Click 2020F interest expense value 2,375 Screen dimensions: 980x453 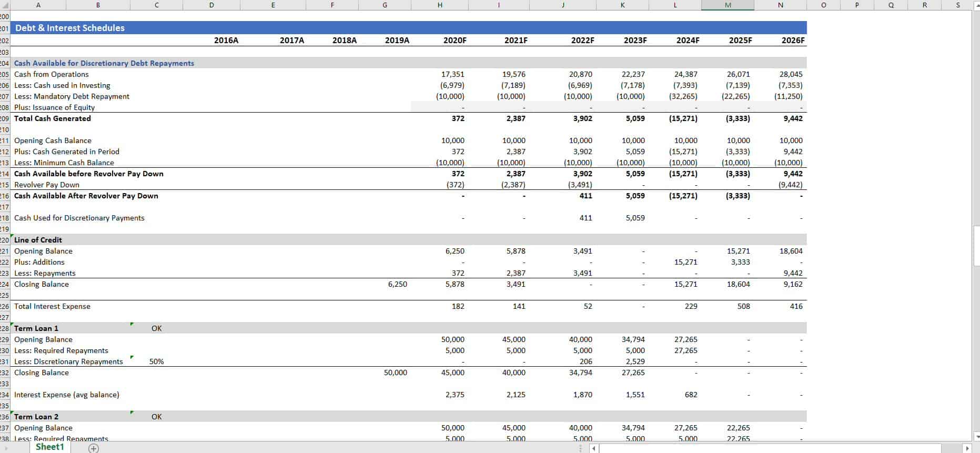pyautogui.click(x=454, y=395)
